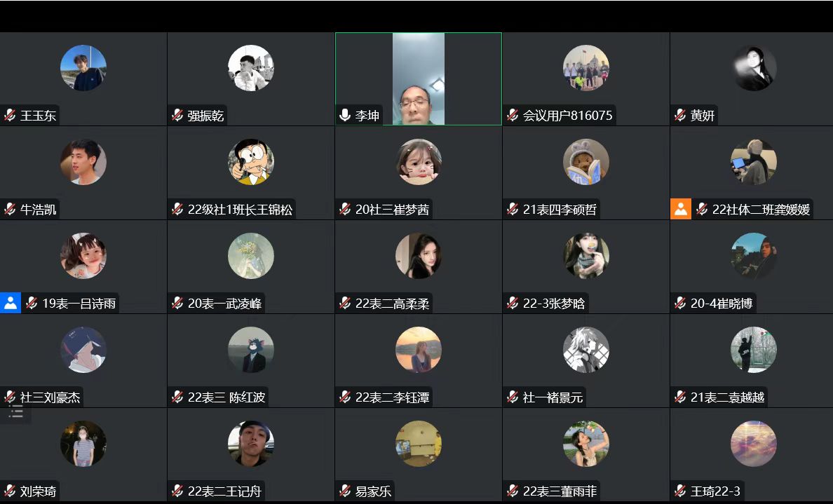
Task: Select 李坤's live video tile
Action: [x=418, y=79]
